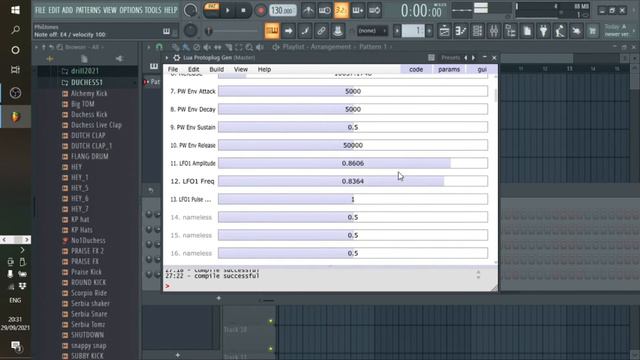
Task: Open the Channel rack view icon
Action: (x=477, y=31)
